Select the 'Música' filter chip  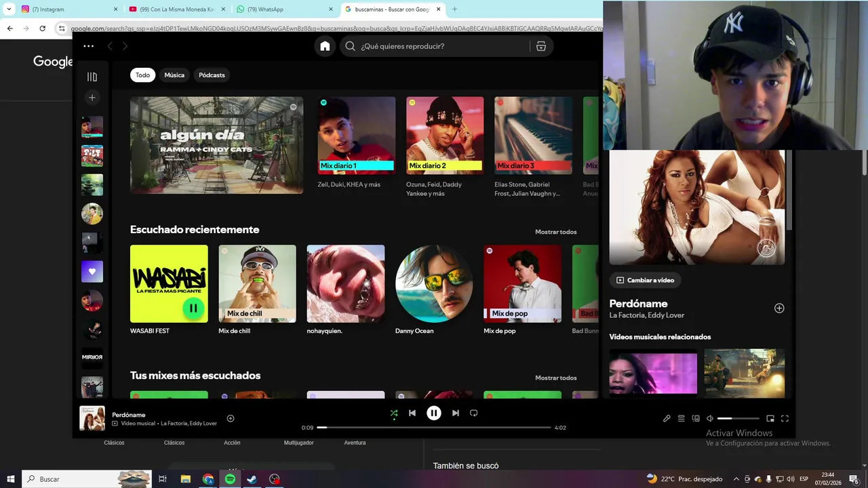[x=174, y=75]
